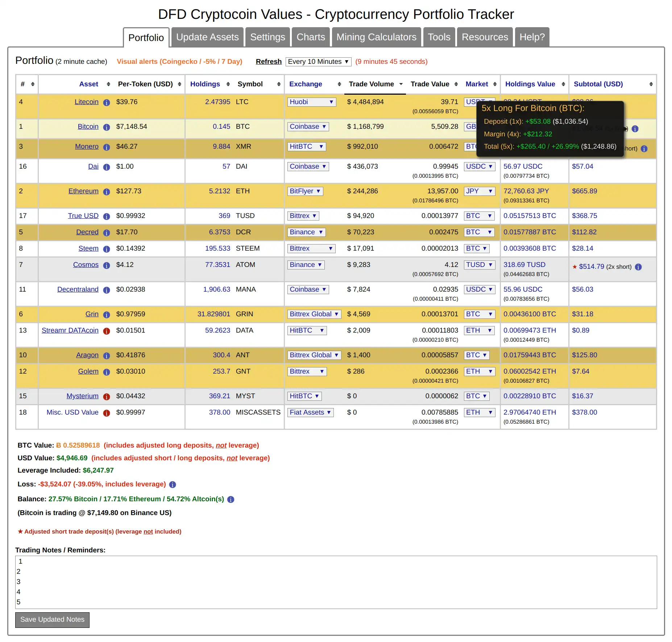672x642 pixels.
Task: Open the Ethereum asset link
Action: pyautogui.click(x=83, y=191)
